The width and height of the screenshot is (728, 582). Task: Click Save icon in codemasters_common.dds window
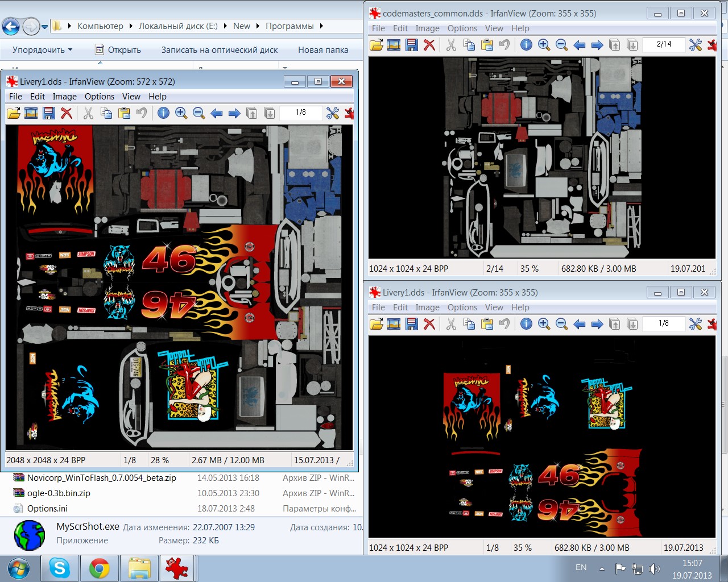[412, 45]
